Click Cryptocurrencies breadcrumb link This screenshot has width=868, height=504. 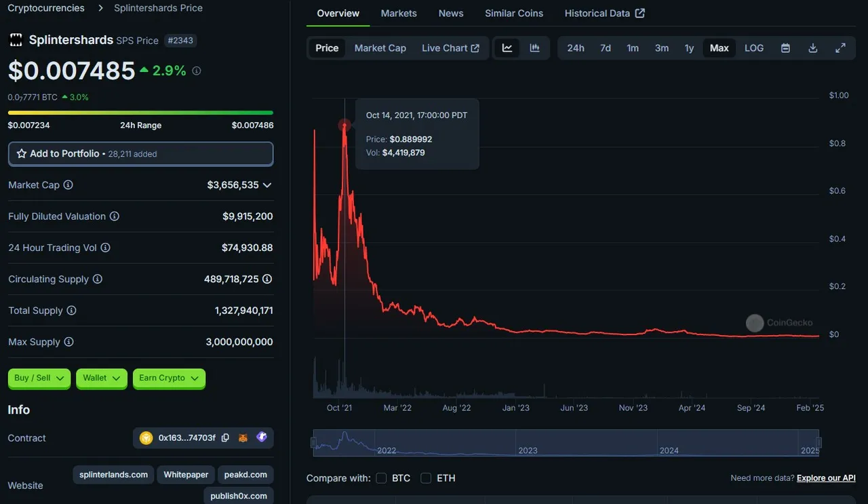(46, 8)
